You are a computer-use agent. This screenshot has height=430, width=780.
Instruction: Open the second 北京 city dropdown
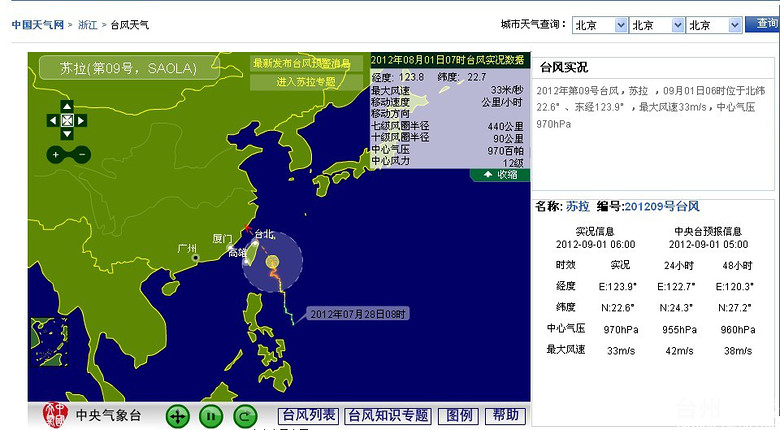click(657, 25)
